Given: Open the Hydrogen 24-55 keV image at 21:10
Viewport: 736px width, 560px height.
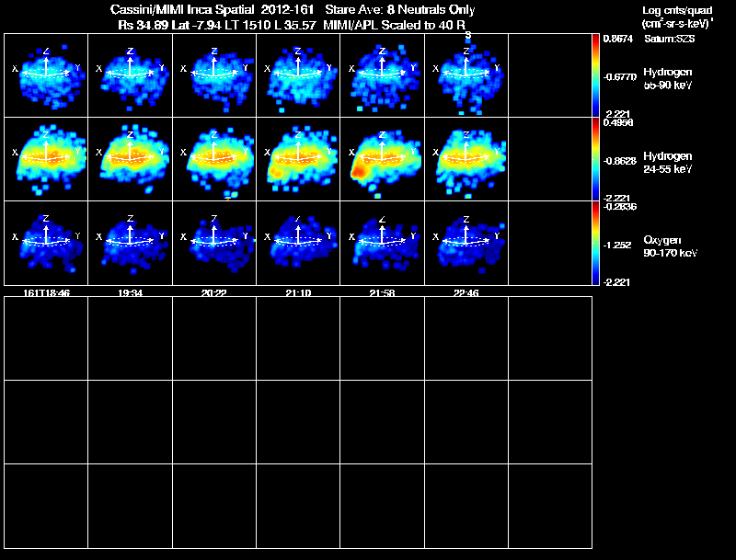Looking at the screenshot, I should coord(298,159).
